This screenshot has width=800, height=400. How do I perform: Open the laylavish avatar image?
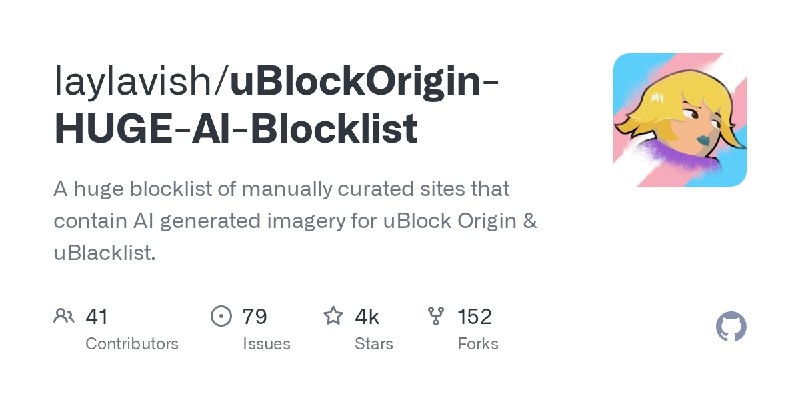pos(680,120)
